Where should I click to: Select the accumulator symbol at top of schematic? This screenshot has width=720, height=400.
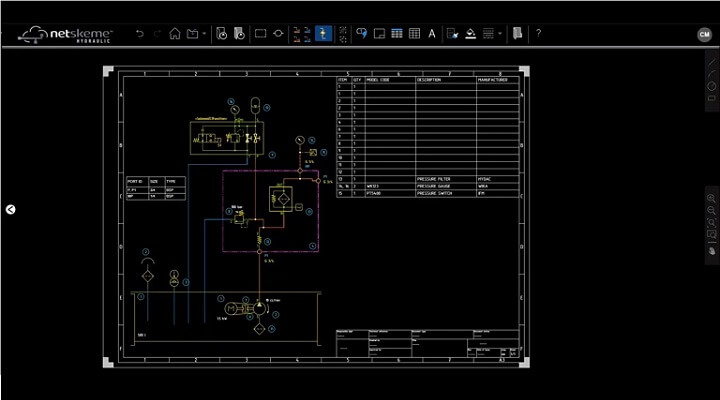[x=255, y=106]
